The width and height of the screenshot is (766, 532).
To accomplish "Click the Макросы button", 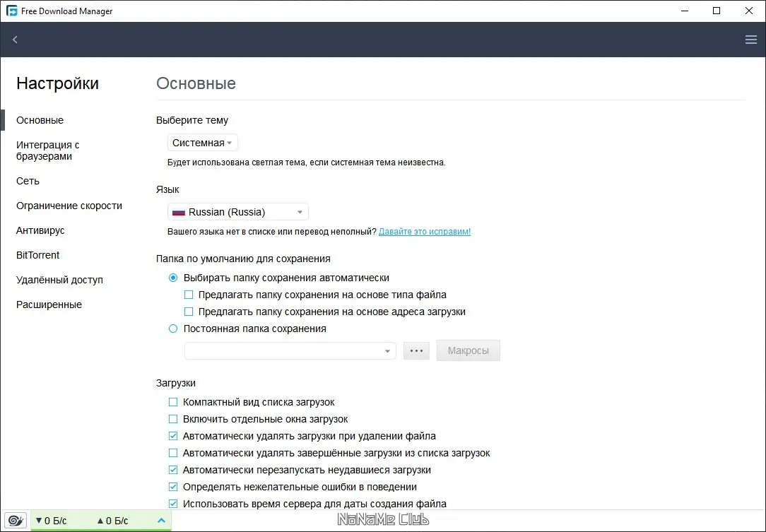I will (468, 350).
